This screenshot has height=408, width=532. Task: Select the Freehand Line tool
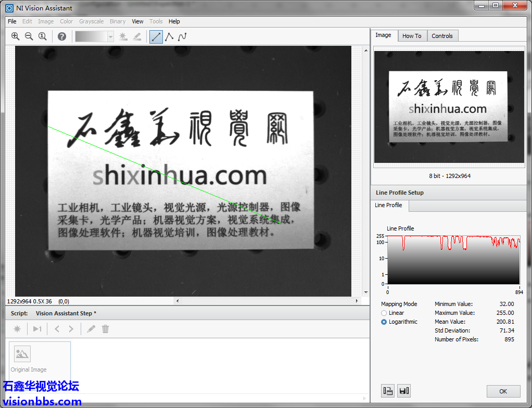coord(182,36)
